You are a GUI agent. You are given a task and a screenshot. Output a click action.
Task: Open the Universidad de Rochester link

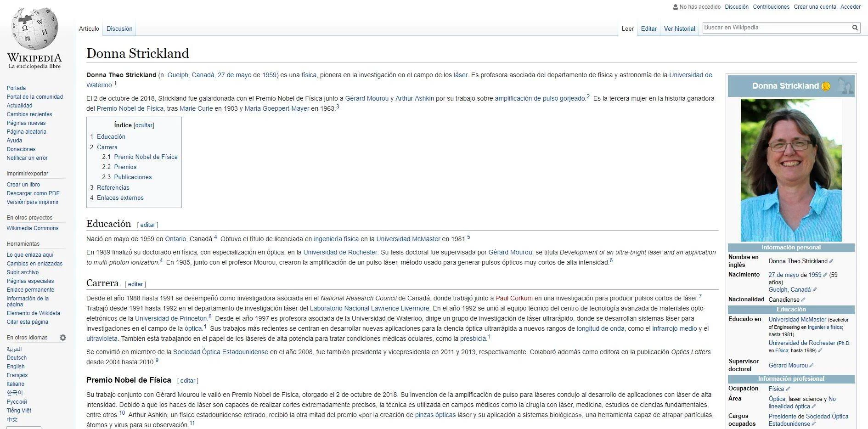(x=340, y=252)
